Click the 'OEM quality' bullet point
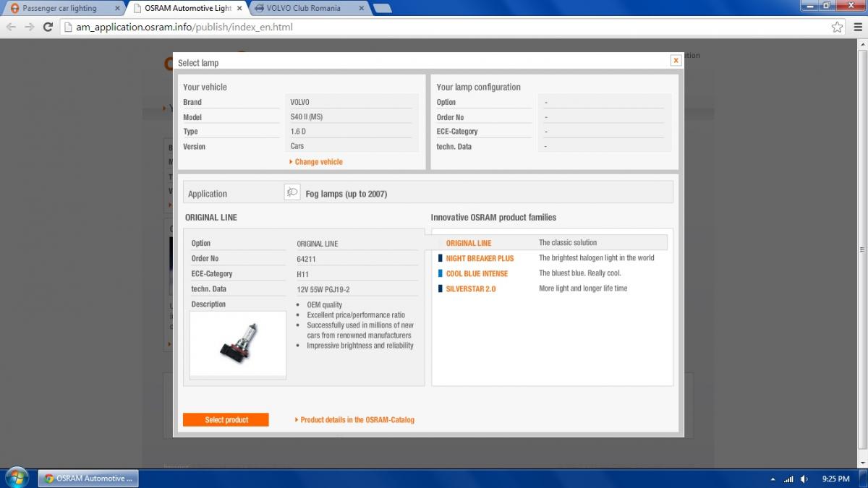Screen dimensions: 868x488 pos(325,305)
